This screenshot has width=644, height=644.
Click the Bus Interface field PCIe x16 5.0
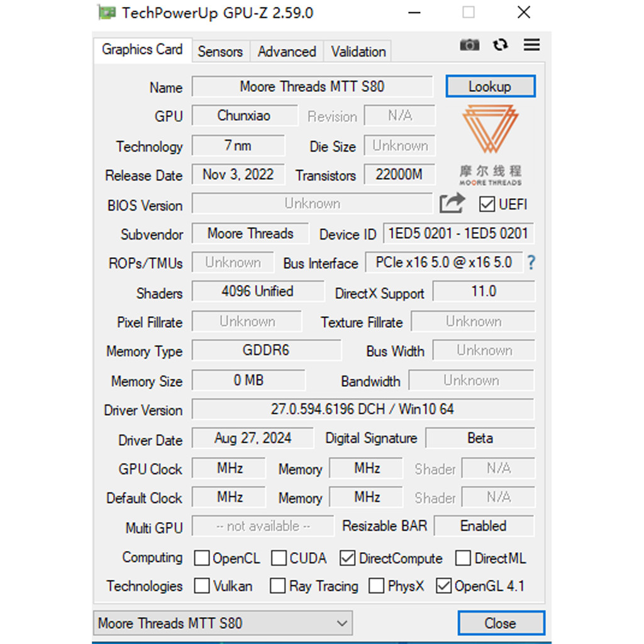444,262
